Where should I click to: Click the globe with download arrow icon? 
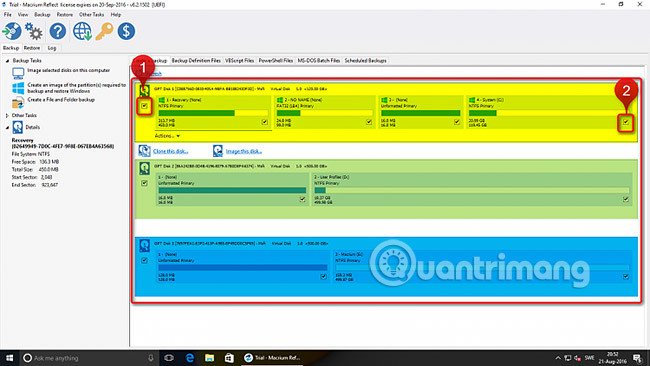tap(82, 31)
